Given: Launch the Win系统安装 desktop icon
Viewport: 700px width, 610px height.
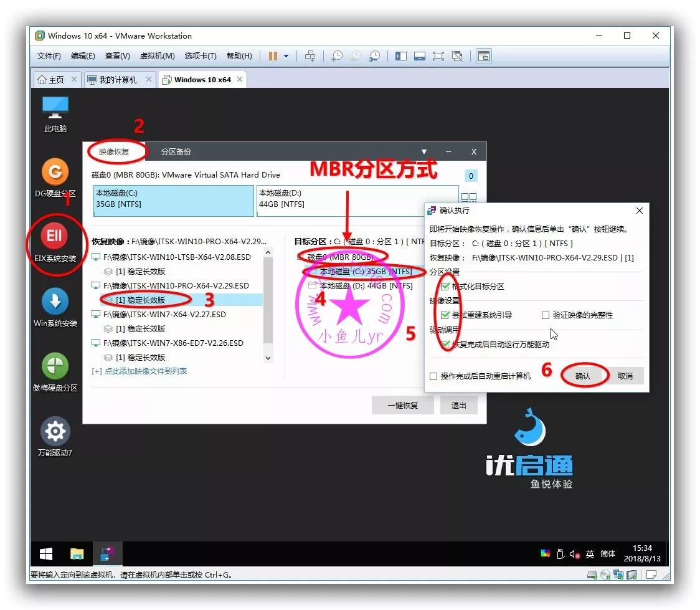Looking at the screenshot, I should [55, 302].
